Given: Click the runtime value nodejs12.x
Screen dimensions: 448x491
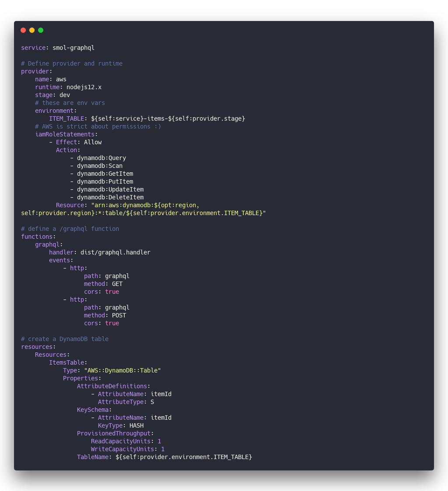Looking at the screenshot, I should pos(84,87).
